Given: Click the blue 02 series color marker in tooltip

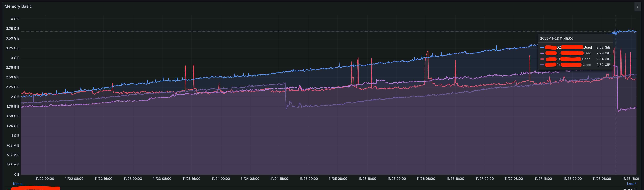Looking at the screenshot, I should pyautogui.click(x=542, y=47).
